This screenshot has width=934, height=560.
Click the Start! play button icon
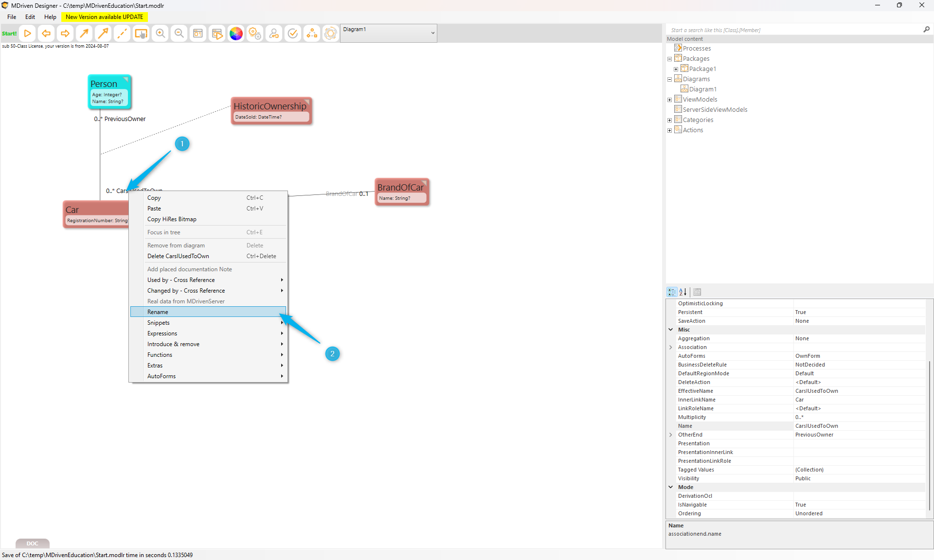27,34
